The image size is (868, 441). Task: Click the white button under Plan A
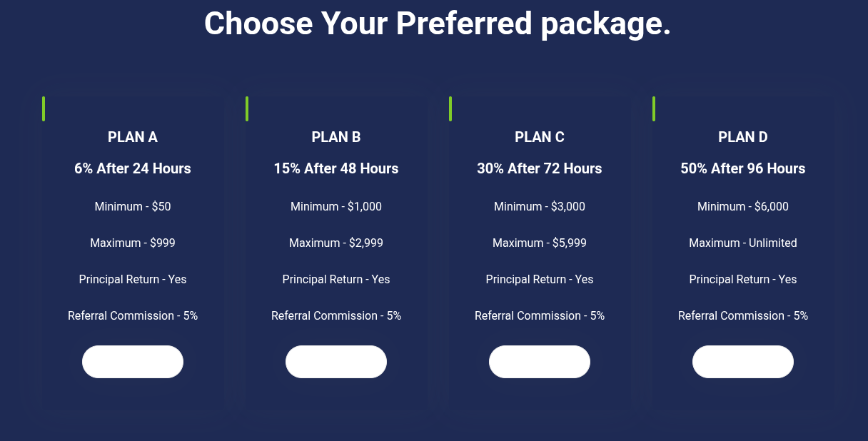click(x=133, y=362)
